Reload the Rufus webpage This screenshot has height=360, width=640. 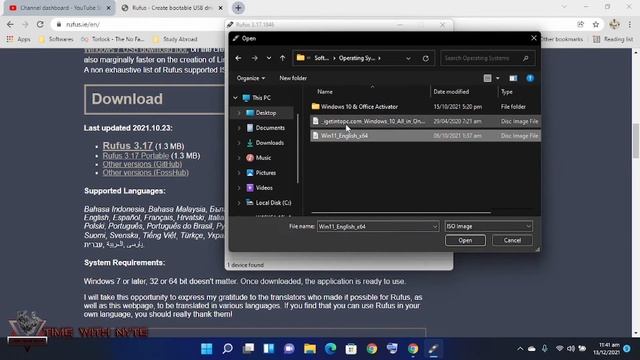(x=40, y=24)
